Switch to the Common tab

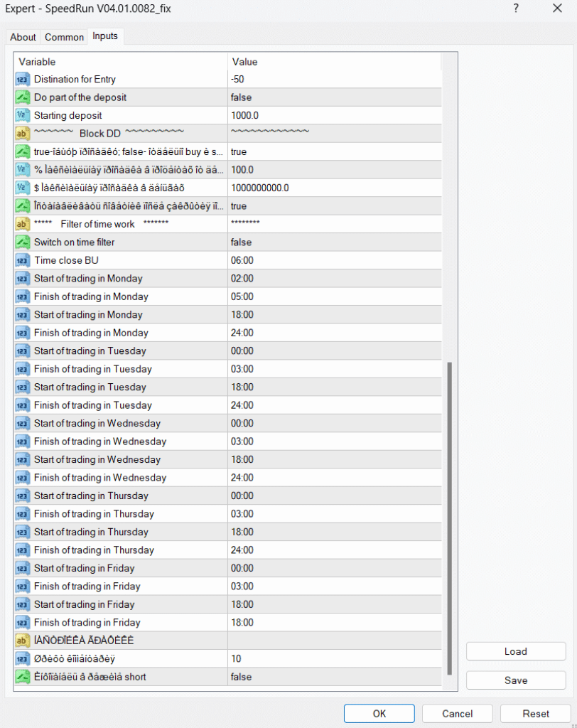(x=64, y=37)
